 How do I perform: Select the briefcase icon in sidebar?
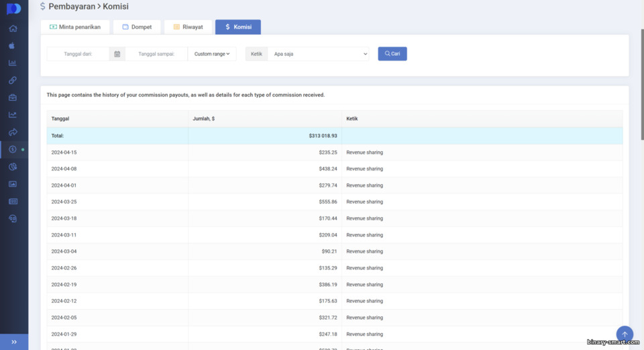click(13, 97)
